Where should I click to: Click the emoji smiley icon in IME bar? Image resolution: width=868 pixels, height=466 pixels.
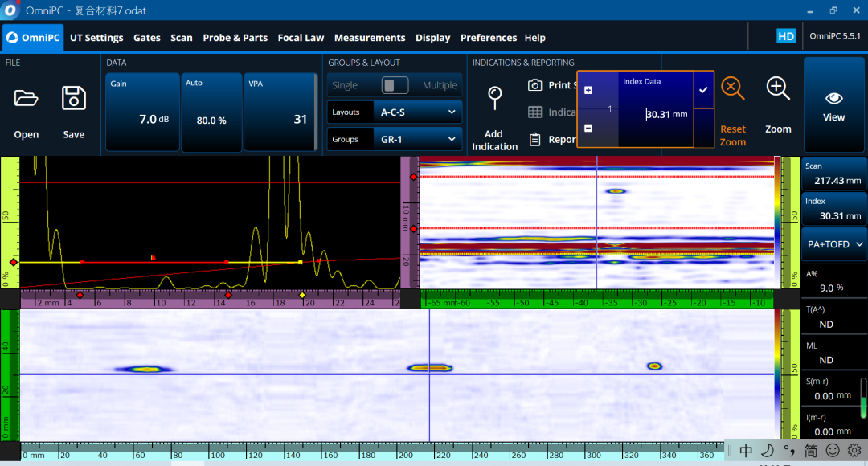833,451
